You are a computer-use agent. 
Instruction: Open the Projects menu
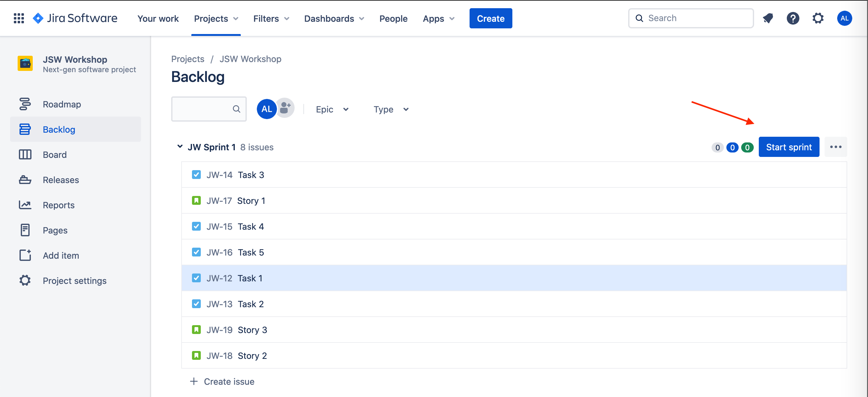click(x=216, y=19)
